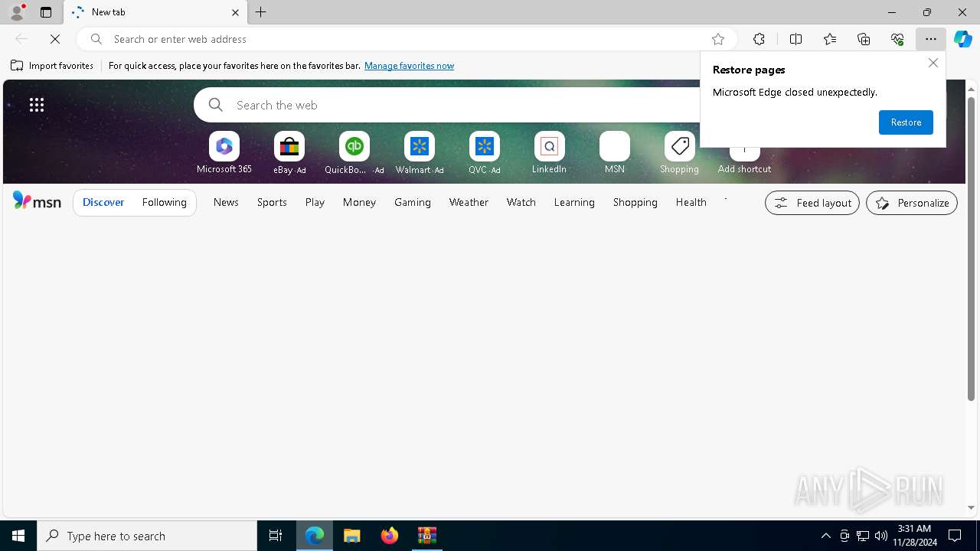This screenshot has width=980, height=551.
Task: Open the Edge profile icon
Action: point(17,12)
